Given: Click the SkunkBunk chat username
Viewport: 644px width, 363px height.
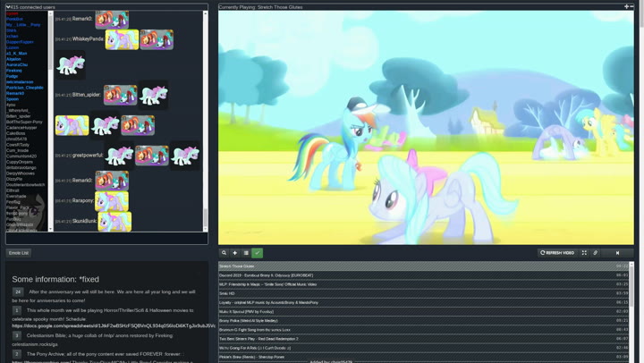Looking at the screenshot, I should (x=84, y=221).
